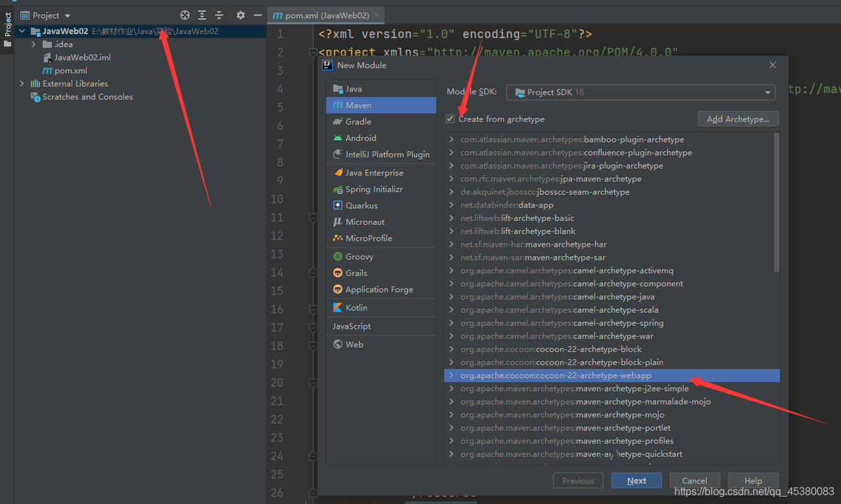The height and width of the screenshot is (504, 841).
Task: Select Java module type in New Module
Action: 381,89
